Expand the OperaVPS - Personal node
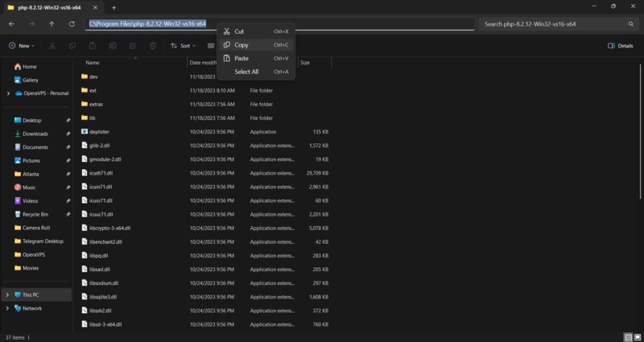Screen dimensions: 644x342 8,93
